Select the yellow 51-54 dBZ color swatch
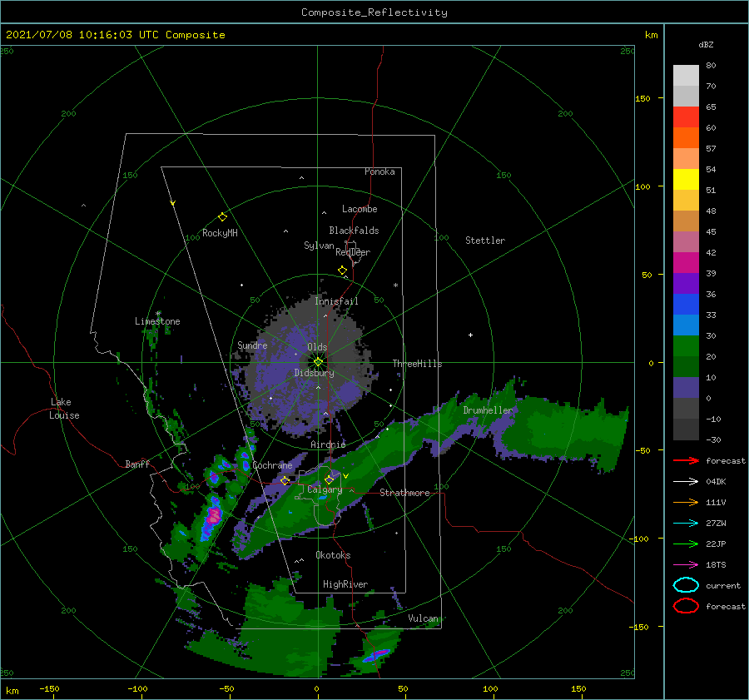 [686, 179]
